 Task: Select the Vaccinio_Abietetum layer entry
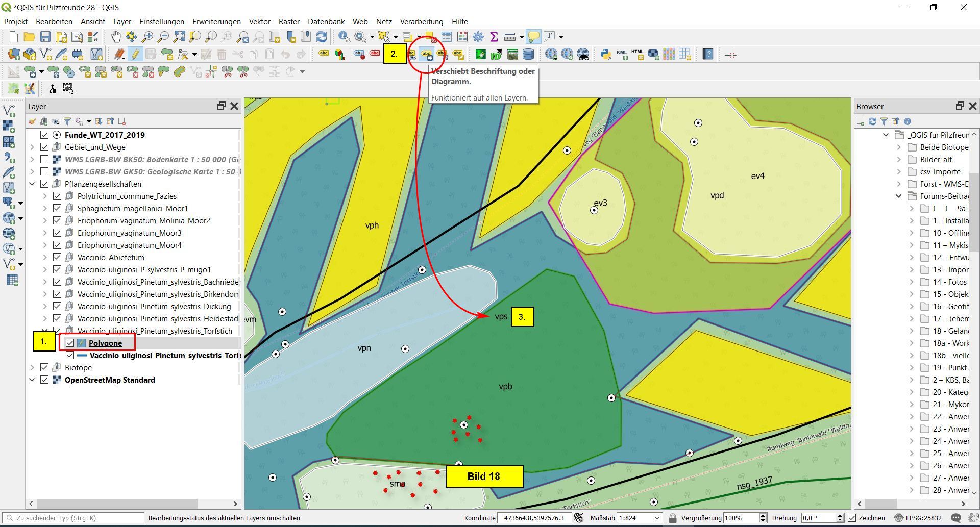pos(111,258)
